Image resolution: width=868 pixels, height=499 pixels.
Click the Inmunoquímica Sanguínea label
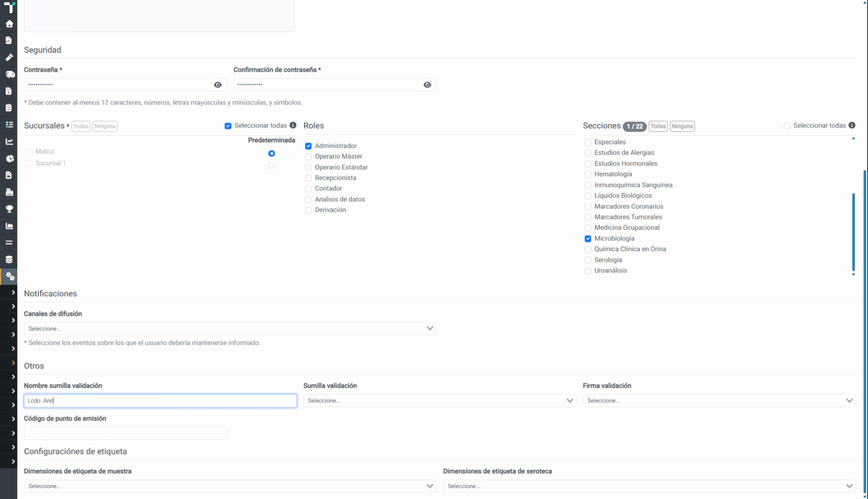[633, 185]
